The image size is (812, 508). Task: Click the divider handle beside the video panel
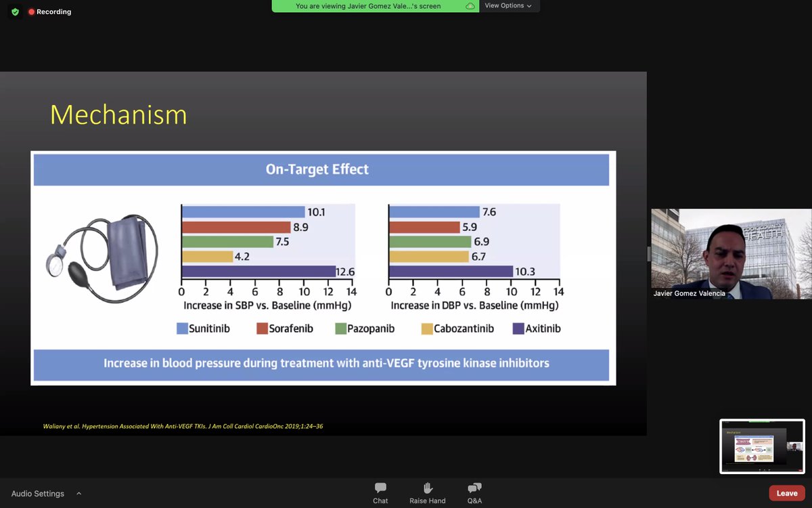649,254
